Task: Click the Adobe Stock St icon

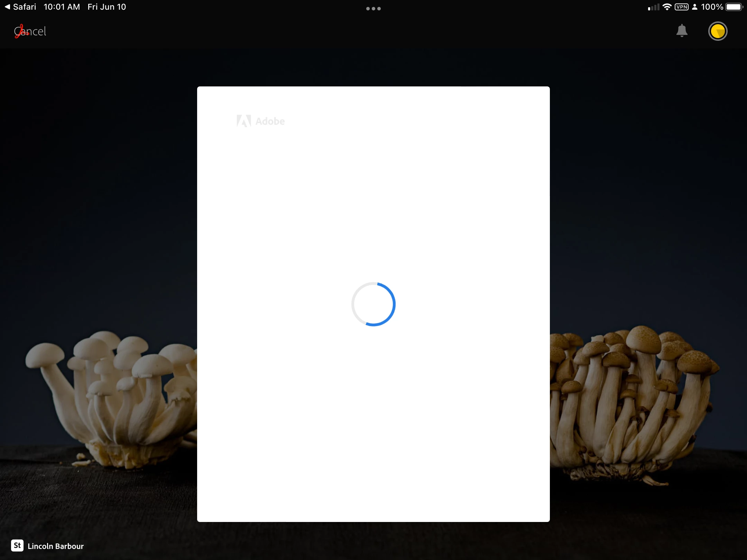Action: [x=17, y=545]
